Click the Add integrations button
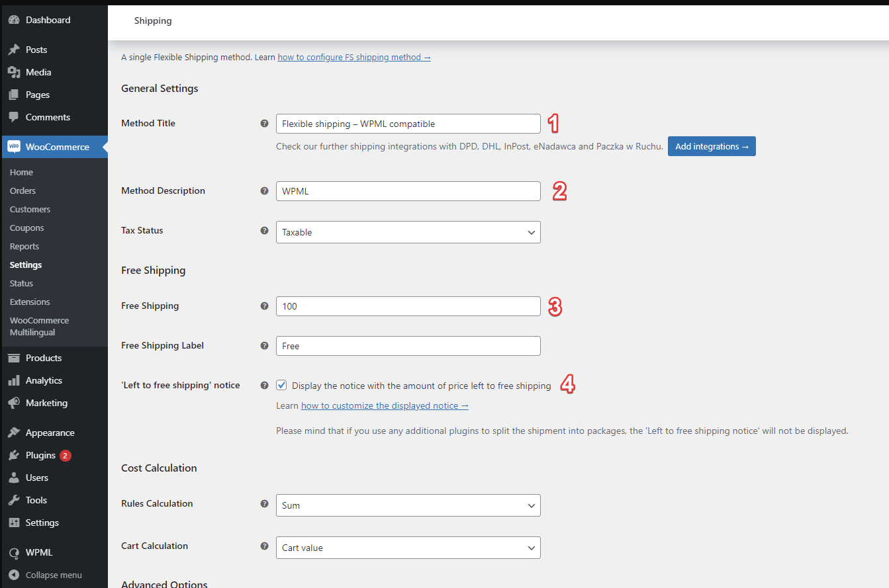Viewport: 889px width, 588px height. tap(712, 146)
